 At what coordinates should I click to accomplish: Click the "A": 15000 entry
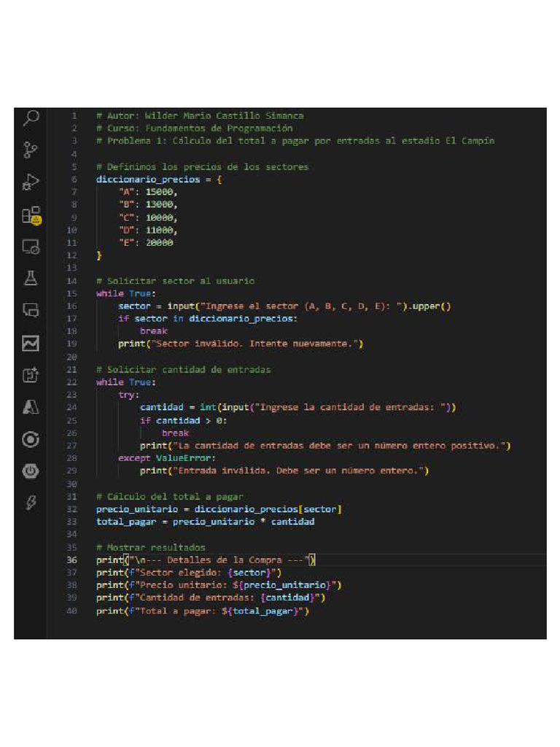tap(147, 192)
